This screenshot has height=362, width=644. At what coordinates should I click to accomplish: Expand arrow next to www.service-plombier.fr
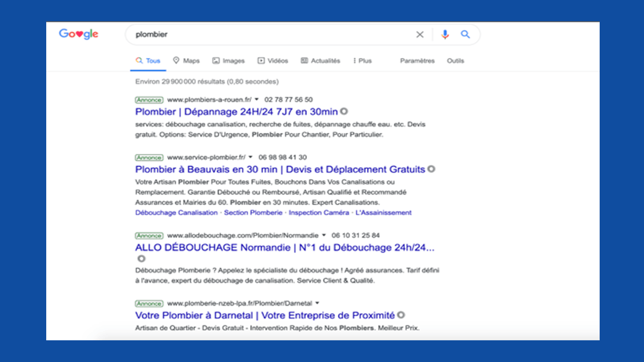click(x=250, y=157)
